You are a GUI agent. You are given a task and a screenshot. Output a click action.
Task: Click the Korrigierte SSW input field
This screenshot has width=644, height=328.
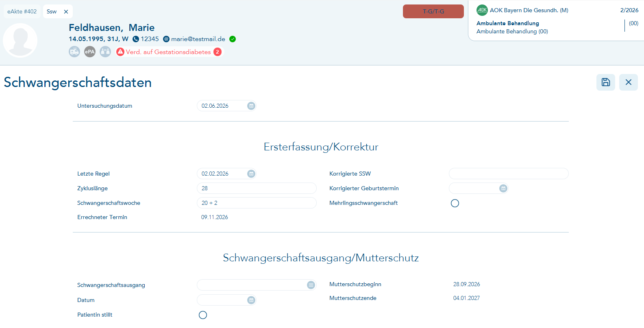pos(509,174)
